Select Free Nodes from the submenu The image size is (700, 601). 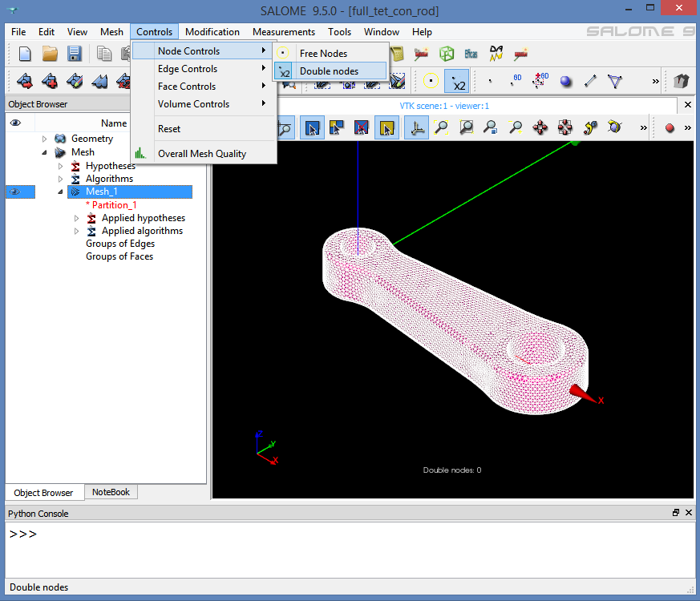point(323,54)
